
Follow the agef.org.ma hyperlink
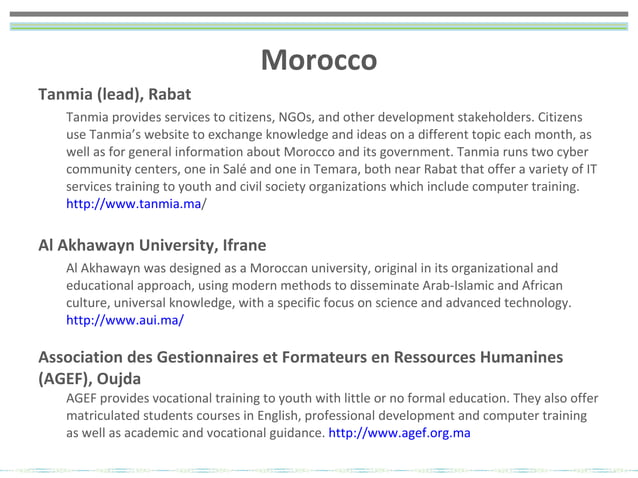[x=399, y=432]
